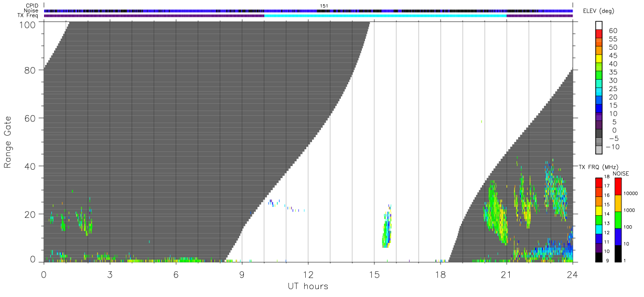Select the light gray bottom ELEV colorbar segment
This screenshot has height=297, width=644.
599,151
